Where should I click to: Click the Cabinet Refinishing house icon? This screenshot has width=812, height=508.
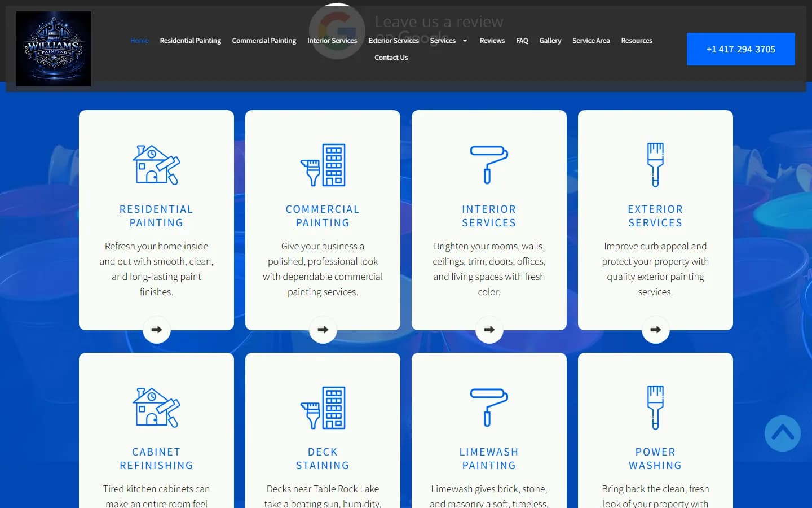tap(156, 407)
